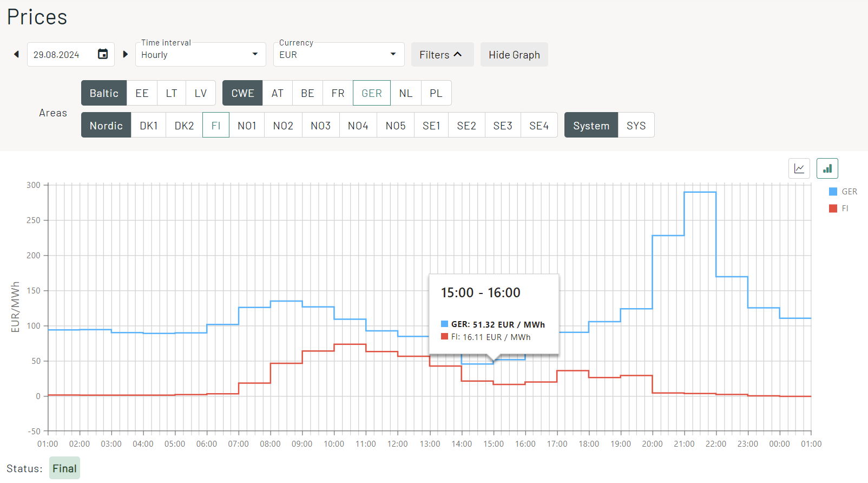Deselect the FI area
Viewport: 868px width, 483px height.
click(216, 126)
